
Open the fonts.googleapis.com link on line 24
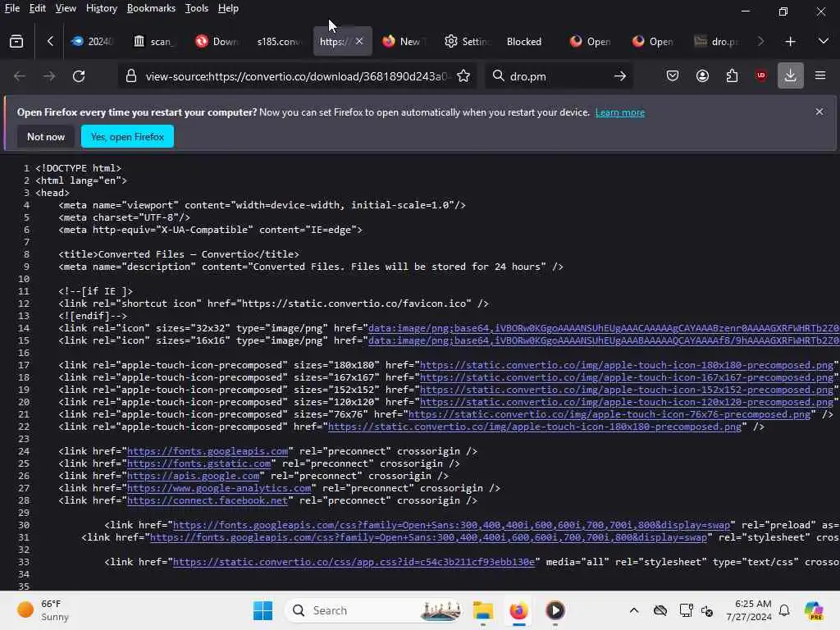point(208,451)
